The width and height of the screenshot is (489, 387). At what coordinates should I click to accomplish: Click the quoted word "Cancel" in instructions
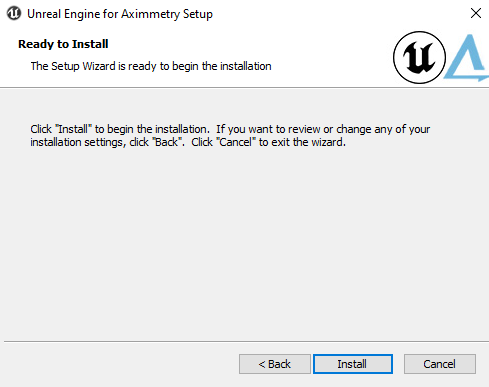click(236, 142)
